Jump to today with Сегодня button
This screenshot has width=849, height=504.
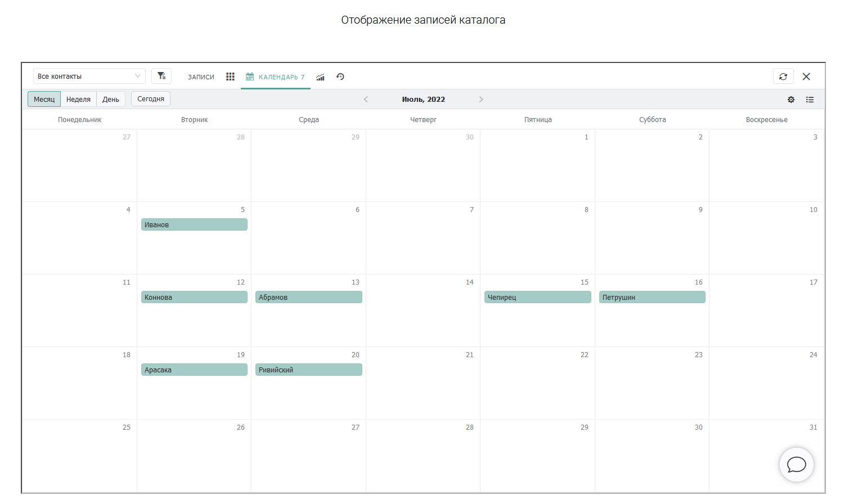click(151, 98)
